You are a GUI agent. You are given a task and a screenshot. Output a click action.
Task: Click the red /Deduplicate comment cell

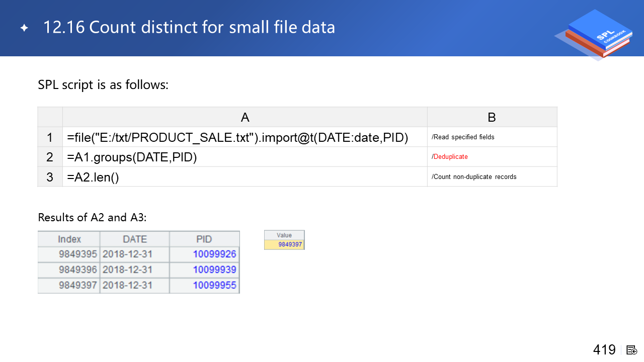pyautogui.click(x=450, y=157)
